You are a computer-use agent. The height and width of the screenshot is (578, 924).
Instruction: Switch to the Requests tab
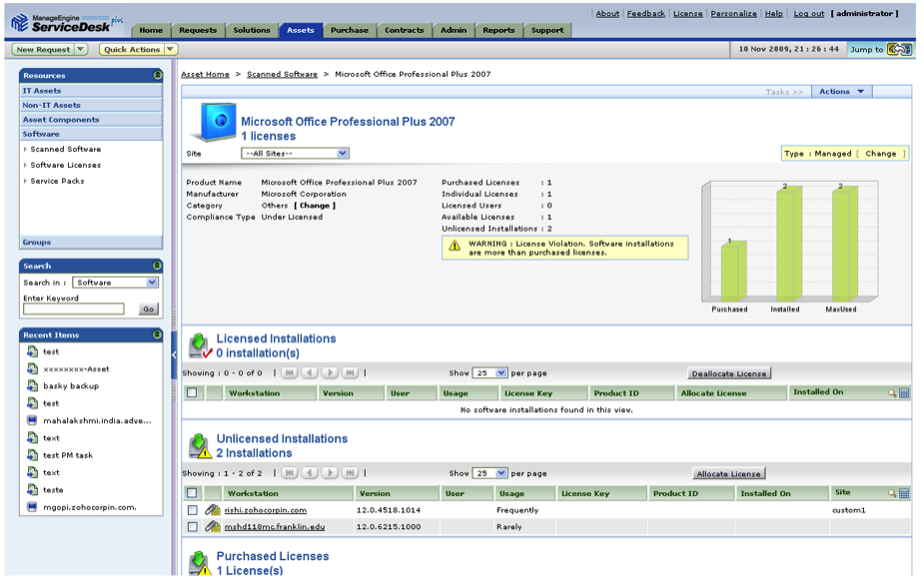tap(198, 30)
